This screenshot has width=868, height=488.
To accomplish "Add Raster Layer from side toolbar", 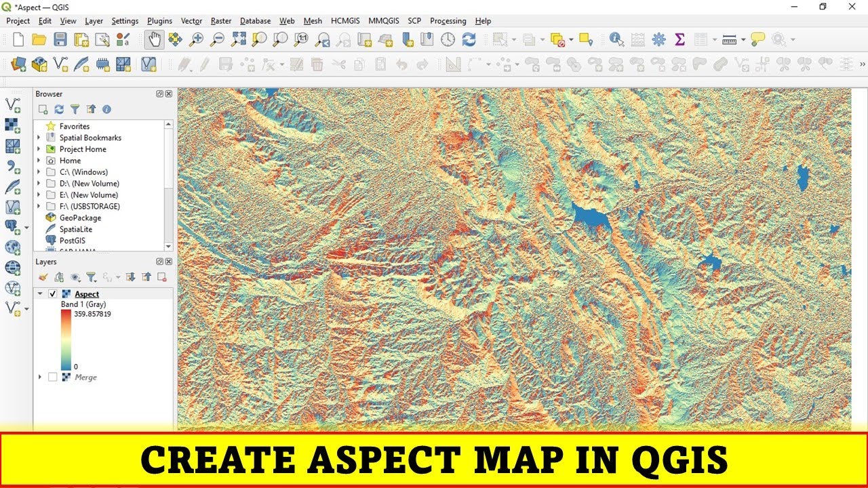I will (12, 125).
